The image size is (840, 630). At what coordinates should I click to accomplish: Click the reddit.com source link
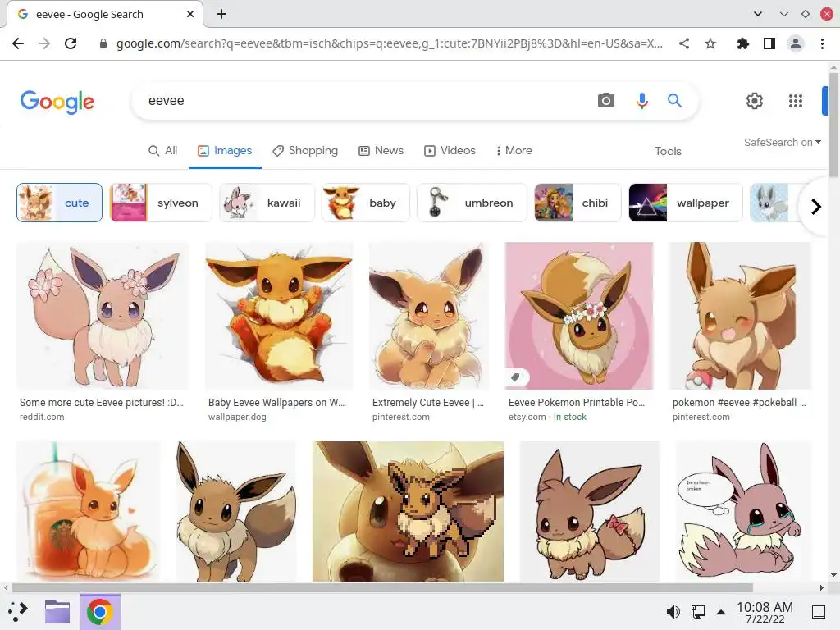pos(42,417)
